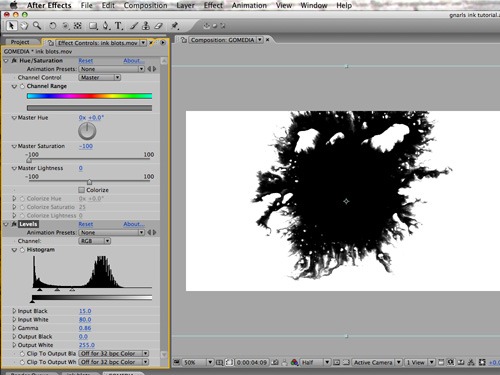Click the Choose grid and guide options icon
The height and width of the screenshot is (375, 500).
(219, 362)
